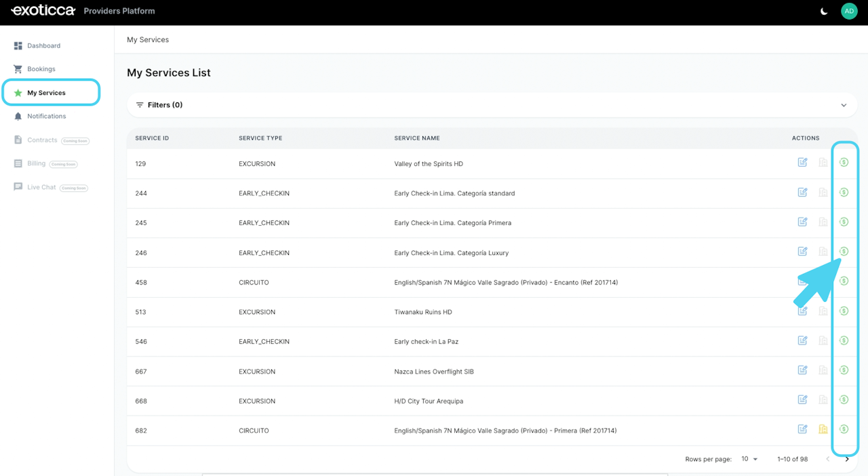Expand the Filters (0) panel chevron
This screenshot has width=868, height=476.
(844, 105)
